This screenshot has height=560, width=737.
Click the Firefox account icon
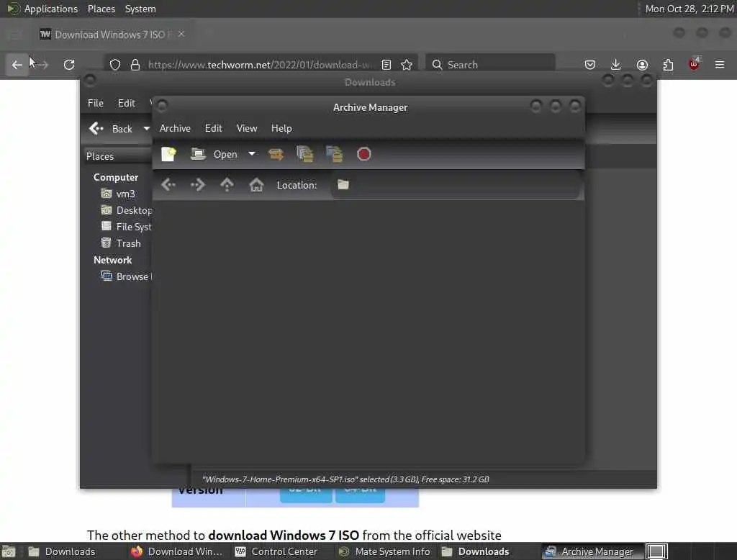pyautogui.click(x=642, y=64)
